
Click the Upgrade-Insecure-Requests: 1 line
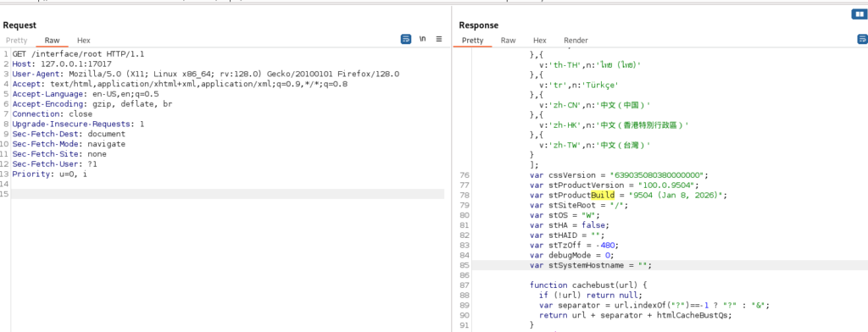(78, 124)
